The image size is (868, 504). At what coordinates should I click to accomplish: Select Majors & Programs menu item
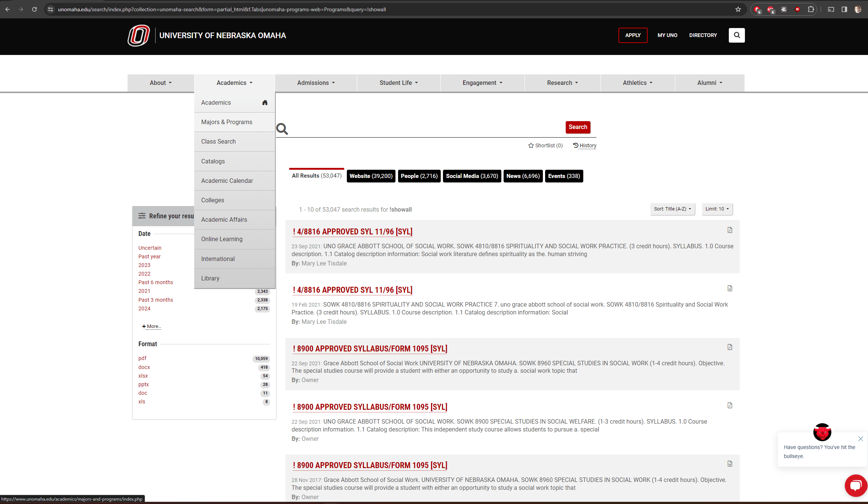[x=227, y=122]
